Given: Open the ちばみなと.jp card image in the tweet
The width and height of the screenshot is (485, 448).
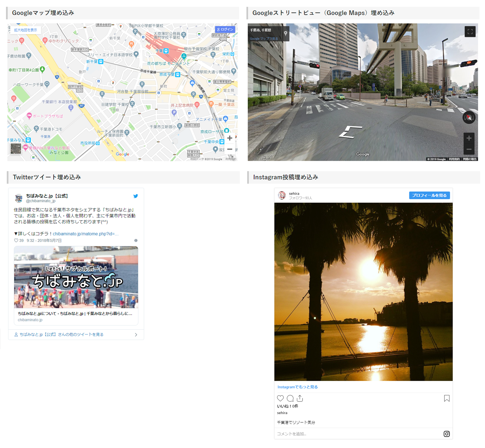Looking at the screenshot, I should pos(76,277).
